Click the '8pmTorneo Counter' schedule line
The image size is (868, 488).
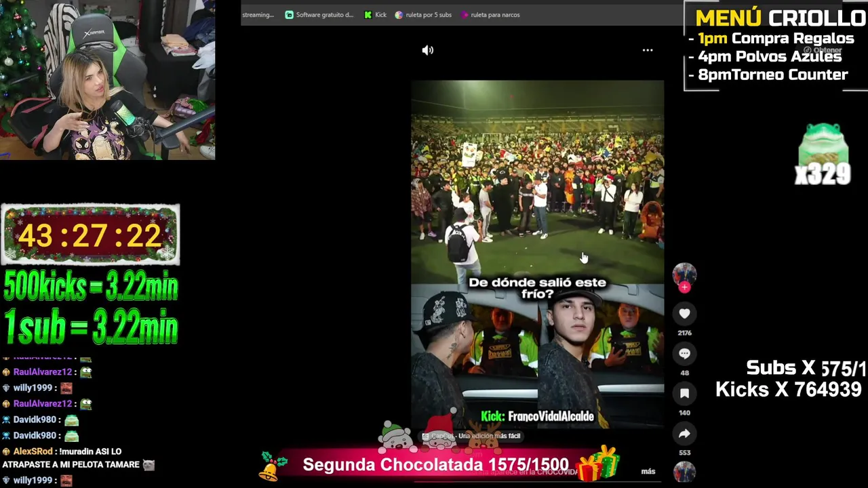(773, 75)
